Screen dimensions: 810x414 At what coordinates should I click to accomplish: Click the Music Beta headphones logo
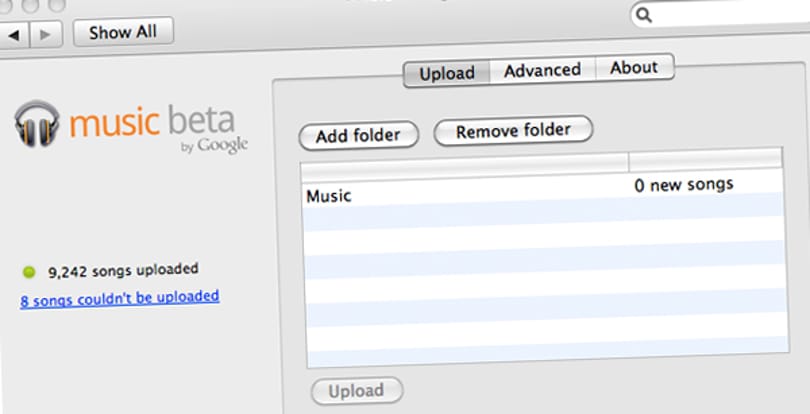(x=37, y=124)
